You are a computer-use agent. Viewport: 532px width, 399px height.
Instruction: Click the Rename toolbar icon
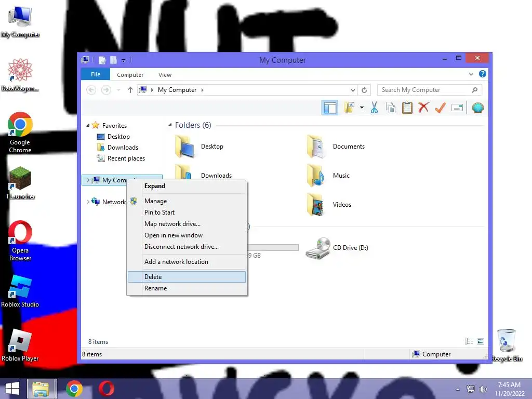click(457, 108)
